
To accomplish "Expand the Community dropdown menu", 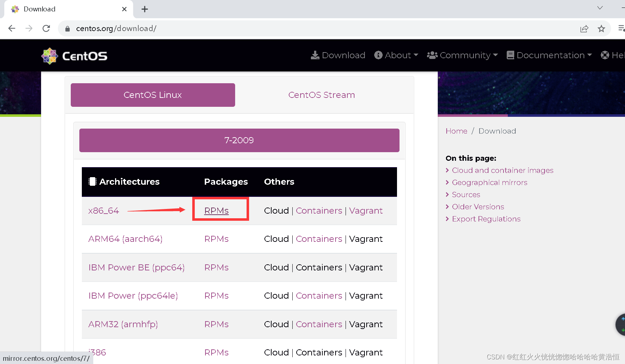I will (462, 55).
